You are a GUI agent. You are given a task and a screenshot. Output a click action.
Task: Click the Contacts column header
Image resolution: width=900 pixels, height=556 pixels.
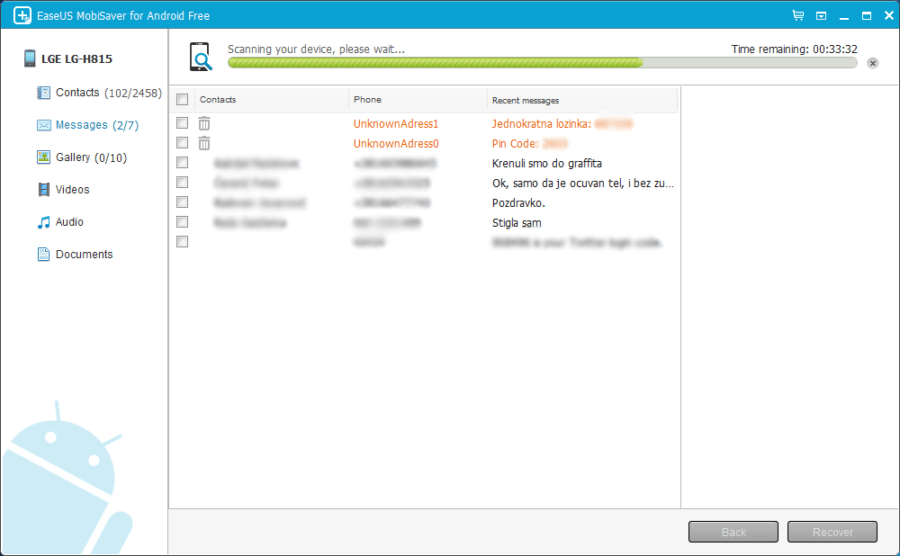coord(271,99)
